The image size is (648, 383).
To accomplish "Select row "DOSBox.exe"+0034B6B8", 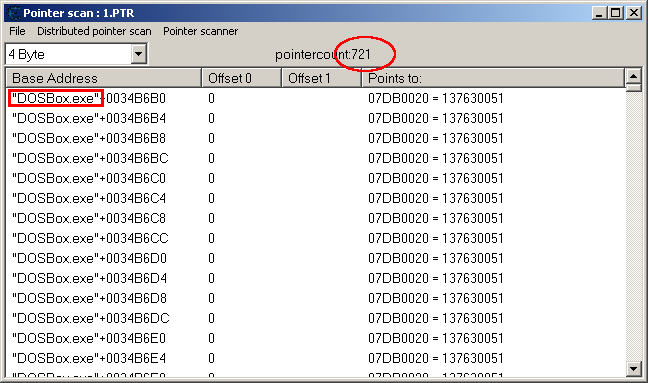I will pyautogui.click(x=315, y=138).
